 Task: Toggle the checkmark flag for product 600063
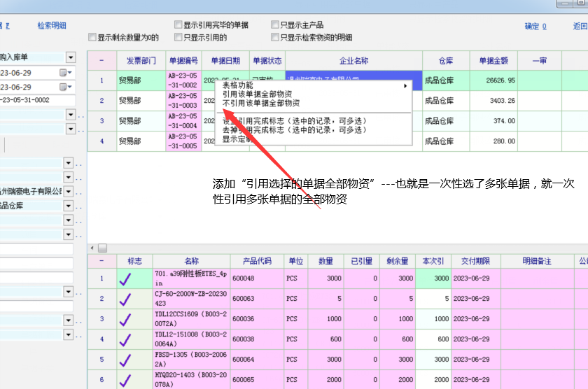pos(125,299)
